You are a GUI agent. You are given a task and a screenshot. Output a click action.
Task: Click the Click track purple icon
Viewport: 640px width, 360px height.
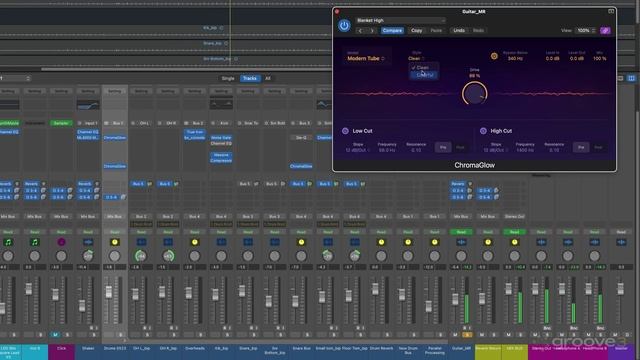(61, 242)
